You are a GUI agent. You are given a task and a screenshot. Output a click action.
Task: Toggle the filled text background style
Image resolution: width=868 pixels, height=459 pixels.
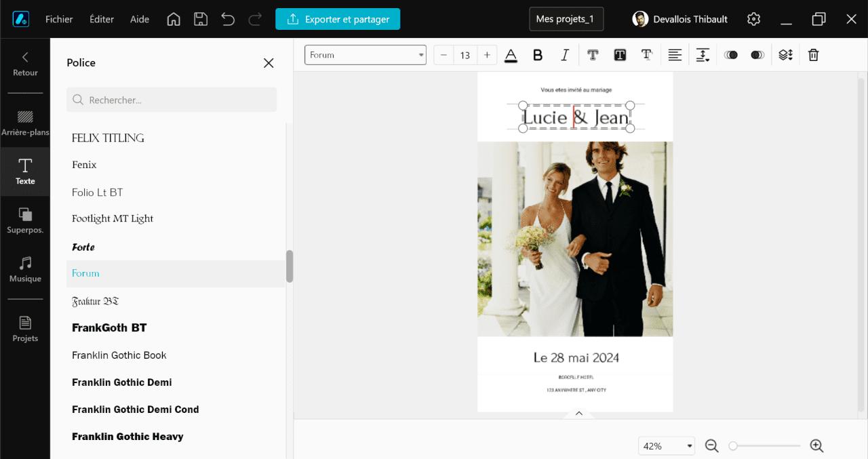(620, 56)
